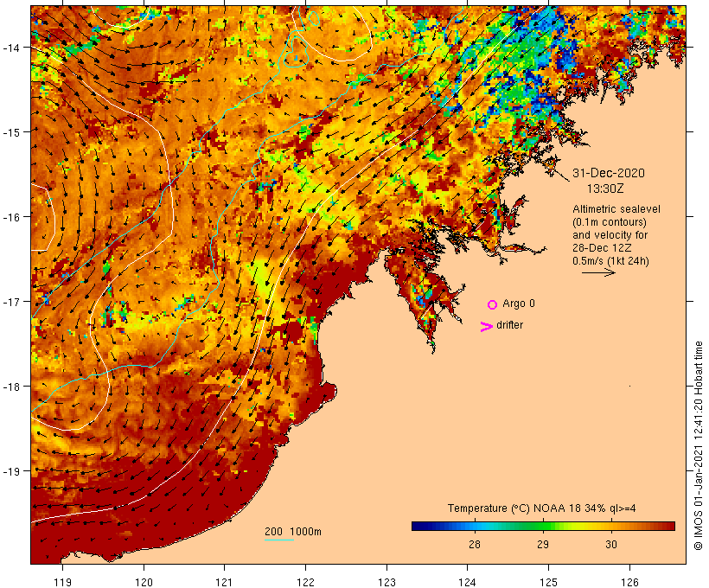709x588 pixels.
Task: Click the dark blue end of color bar
Action: [x=417, y=526]
